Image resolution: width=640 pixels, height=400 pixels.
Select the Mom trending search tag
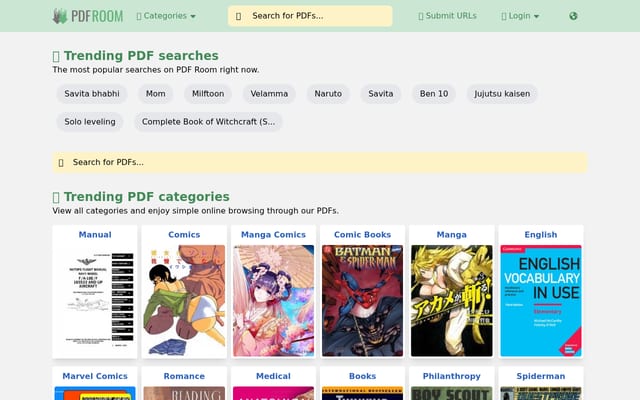pyautogui.click(x=156, y=94)
